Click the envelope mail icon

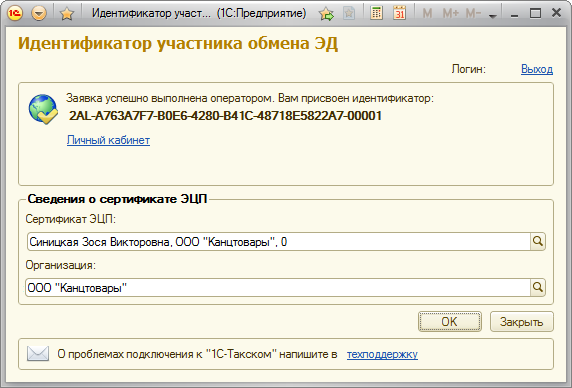click(x=38, y=354)
